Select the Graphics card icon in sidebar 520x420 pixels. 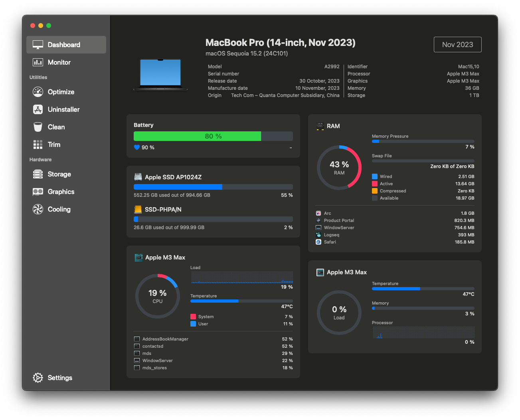38,192
